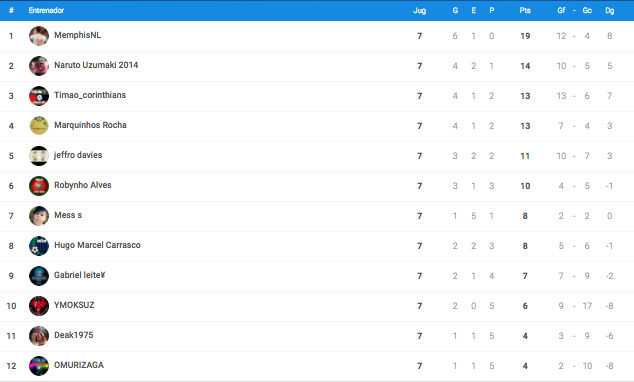Screen dimensions: 634x382
Task: Click Robynho Alves red-green badge avatar
Action: tap(39, 186)
